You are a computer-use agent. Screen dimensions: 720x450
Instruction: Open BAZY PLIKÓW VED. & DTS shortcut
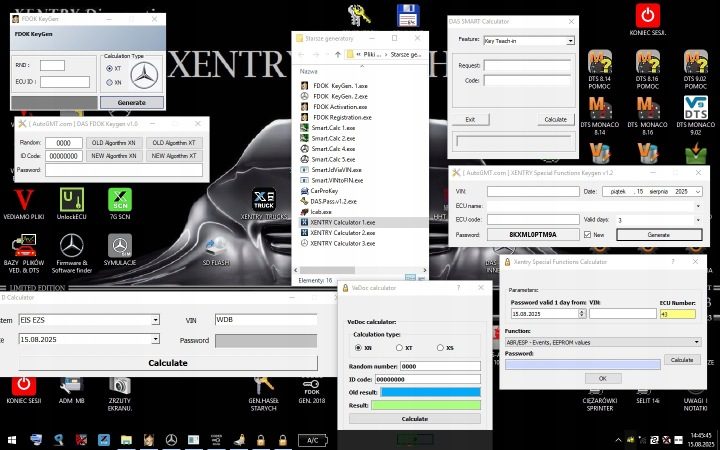coord(24,253)
